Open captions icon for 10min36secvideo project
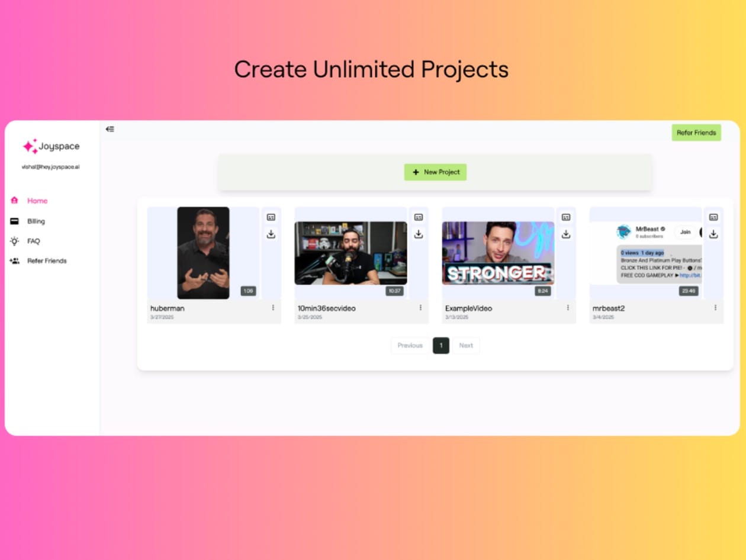 click(x=419, y=217)
